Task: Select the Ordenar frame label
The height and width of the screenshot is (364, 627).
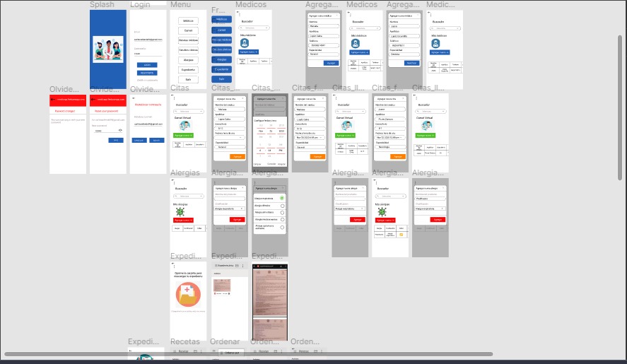Action: pos(225,341)
